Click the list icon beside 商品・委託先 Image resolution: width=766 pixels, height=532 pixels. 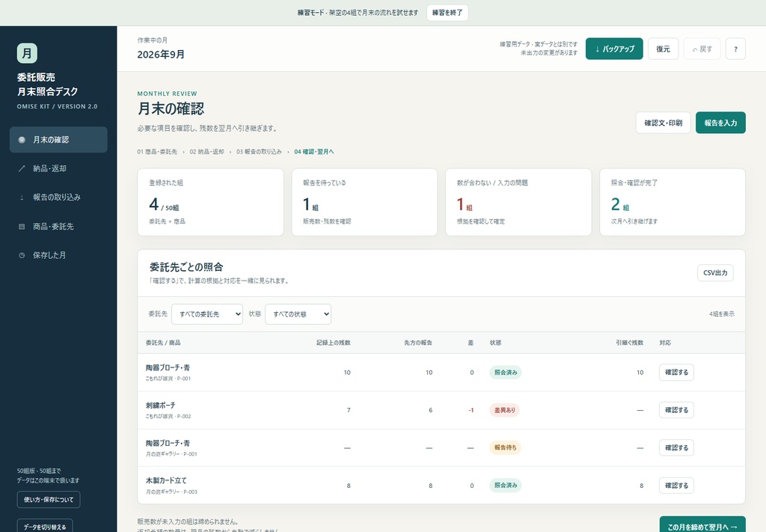click(22, 227)
